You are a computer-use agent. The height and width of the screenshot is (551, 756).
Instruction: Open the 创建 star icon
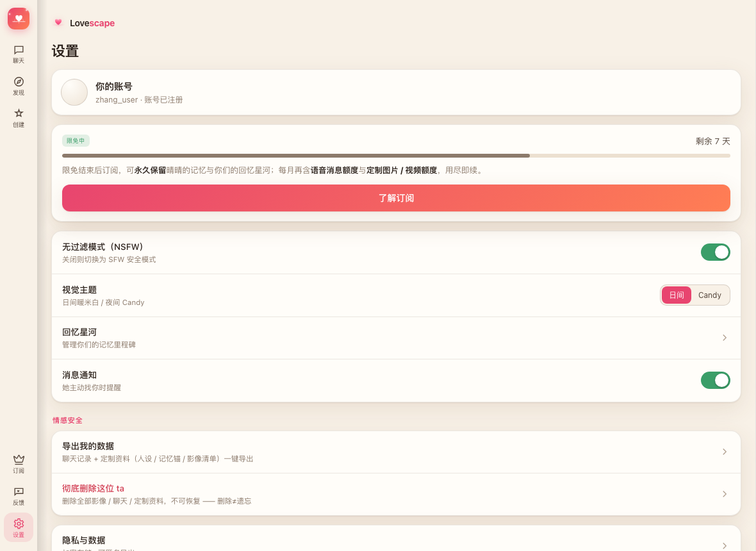click(x=19, y=118)
